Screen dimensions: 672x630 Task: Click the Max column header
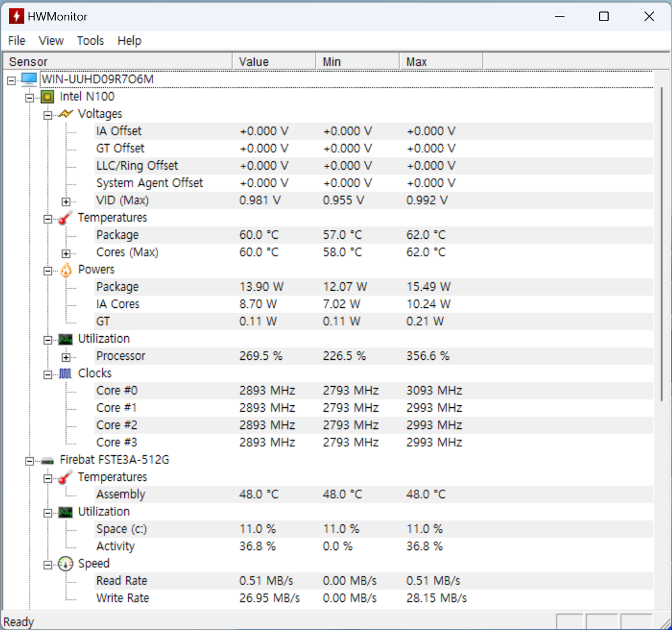click(440, 61)
